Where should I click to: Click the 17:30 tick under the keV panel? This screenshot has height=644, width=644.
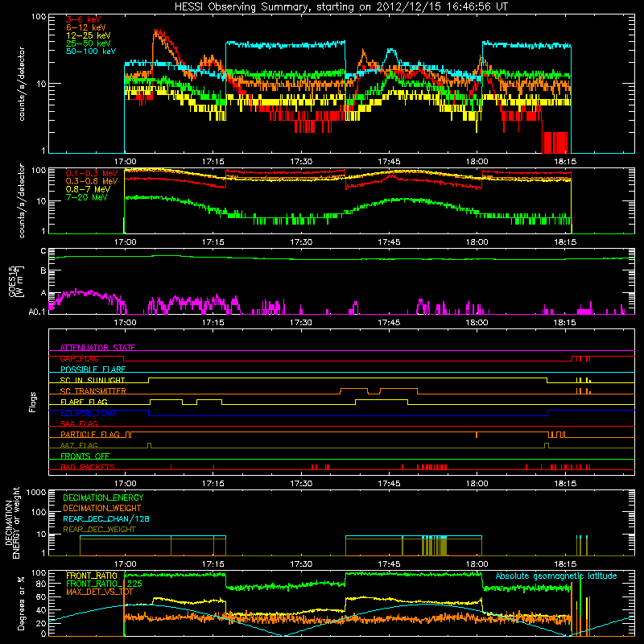(x=301, y=162)
